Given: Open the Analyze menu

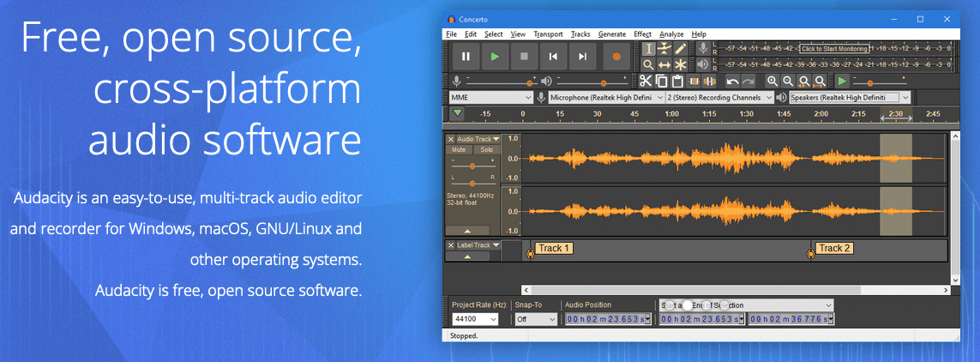Looking at the screenshot, I should pyautogui.click(x=672, y=34).
